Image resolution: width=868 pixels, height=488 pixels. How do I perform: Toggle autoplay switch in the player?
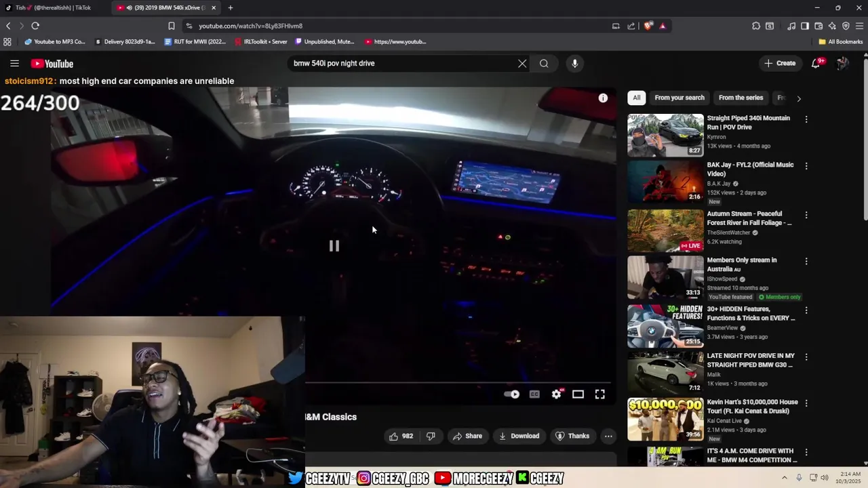pyautogui.click(x=512, y=394)
